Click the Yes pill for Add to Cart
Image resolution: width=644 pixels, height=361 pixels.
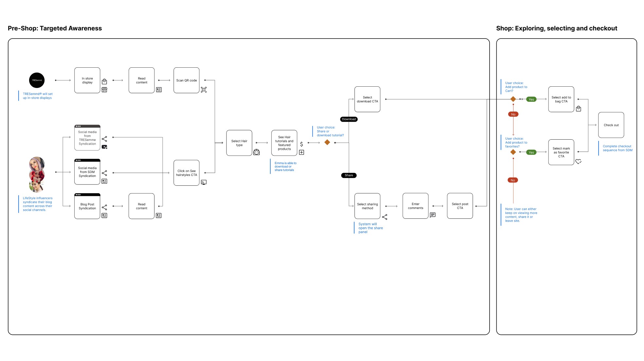pos(531,99)
